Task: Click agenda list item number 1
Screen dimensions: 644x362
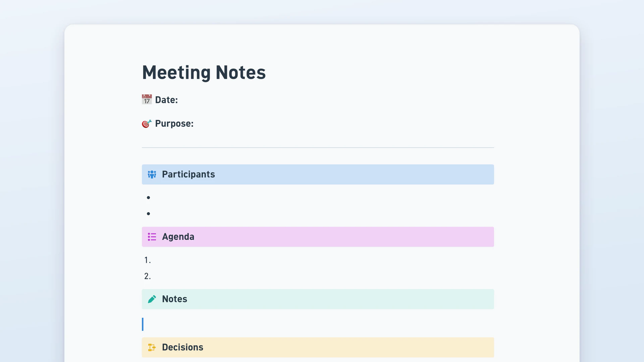Action: pyautogui.click(x=319, y=260)
